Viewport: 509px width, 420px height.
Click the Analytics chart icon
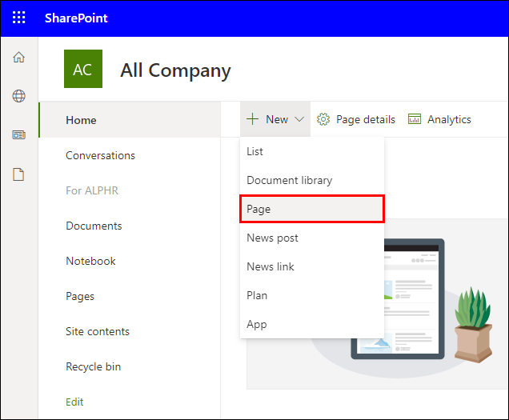[415, 119]
